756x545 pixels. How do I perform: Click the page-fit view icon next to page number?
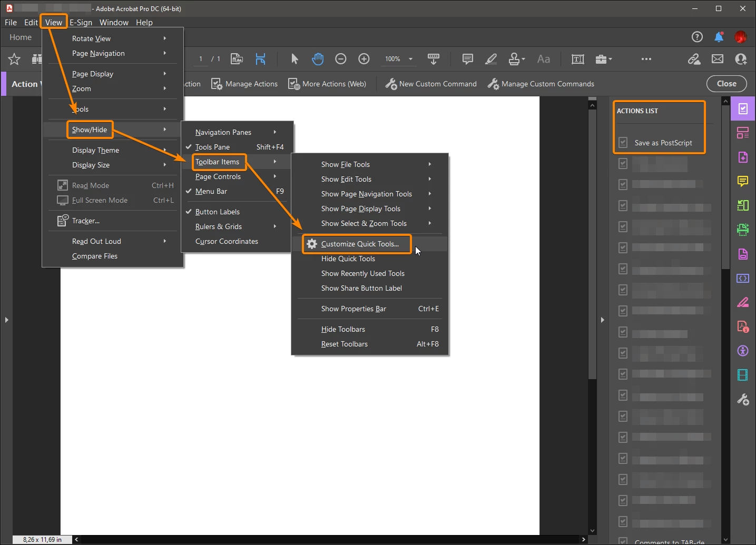pos(237,59)
